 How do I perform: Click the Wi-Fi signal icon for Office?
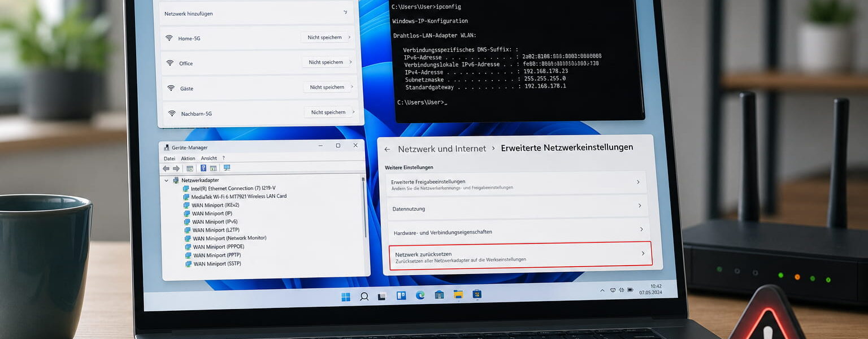(170, 63)
